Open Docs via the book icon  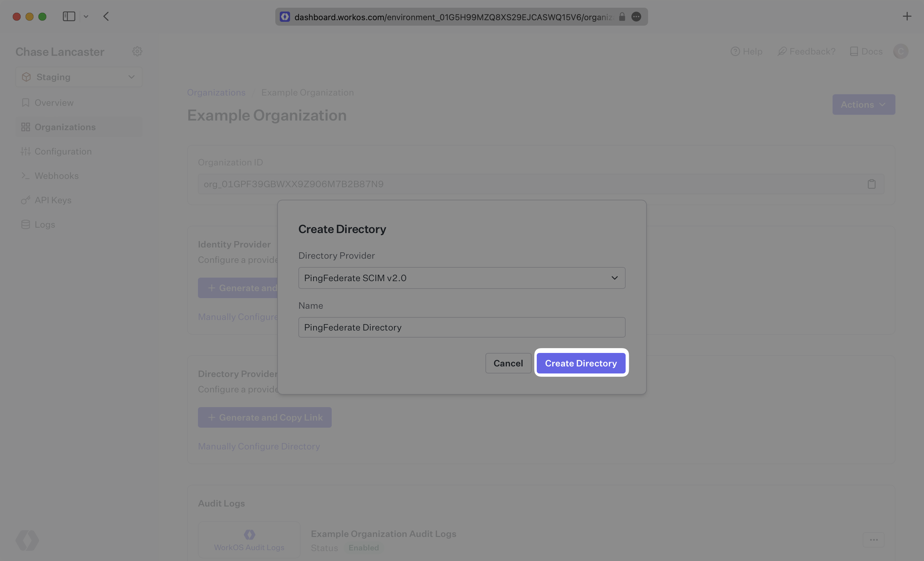point(855,51)
